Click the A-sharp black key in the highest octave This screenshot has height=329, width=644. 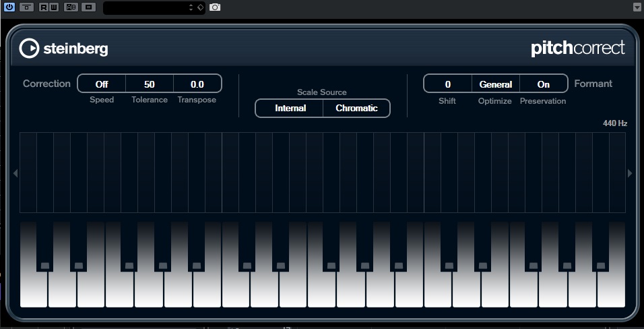600,247
